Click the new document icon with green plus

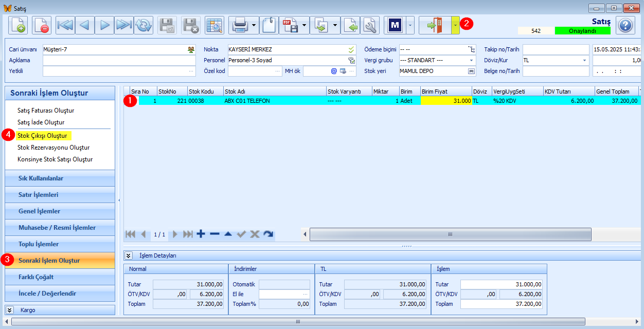(x=18, y=25)
